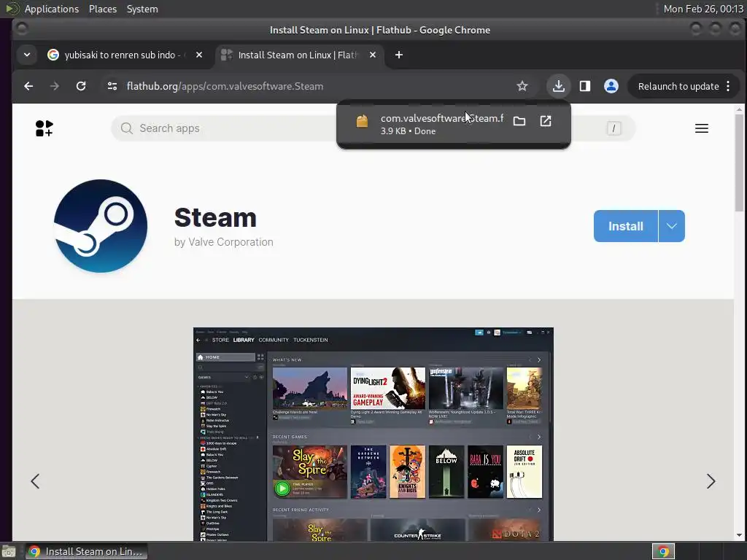The image size is (747, 560).
Task: Click the taskbar Install Steam on Lin... window button
Action: tap(86, 551)
